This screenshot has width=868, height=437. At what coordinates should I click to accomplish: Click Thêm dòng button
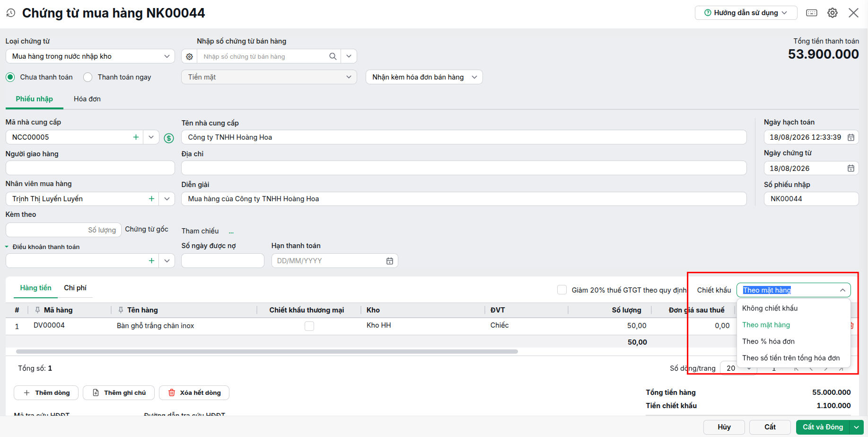46,393
